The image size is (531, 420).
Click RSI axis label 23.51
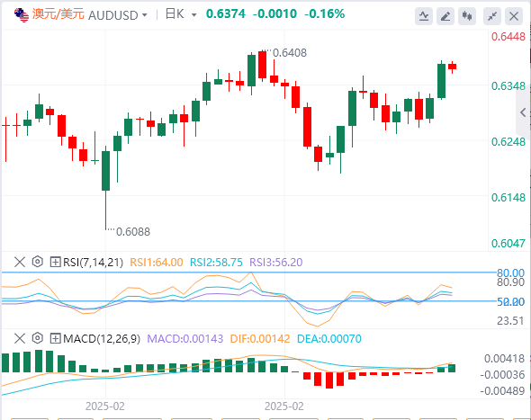pyautogui.click(x=510, y=320)
